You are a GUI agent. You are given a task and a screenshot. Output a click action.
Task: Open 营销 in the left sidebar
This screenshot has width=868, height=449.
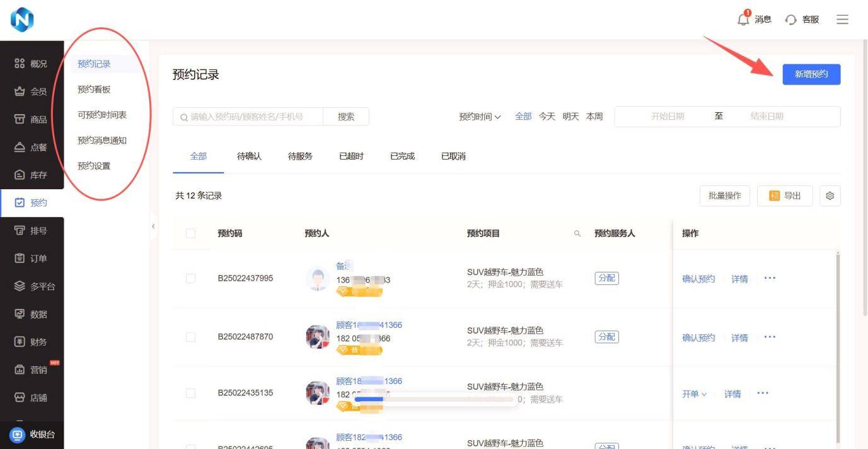click(32, 370)
